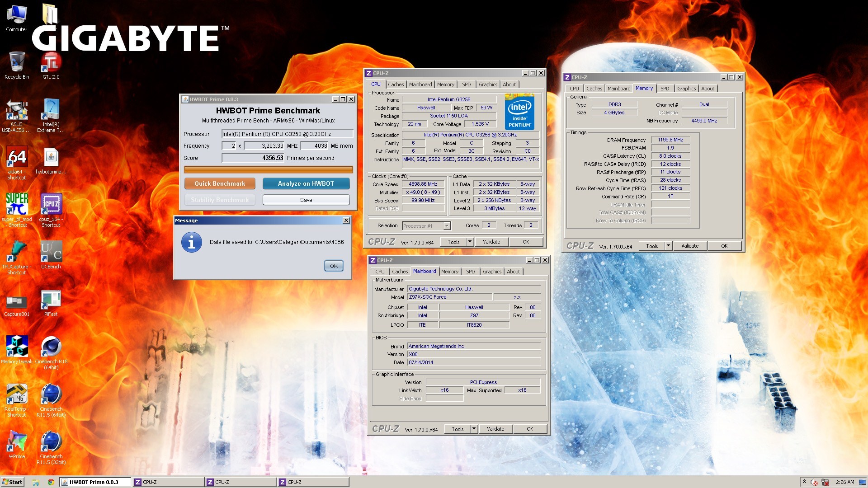Screen dimensions: 868x488
Task: Expand Tools dropdown arrow in Mainboard tab window
Action: click(474, 429)
